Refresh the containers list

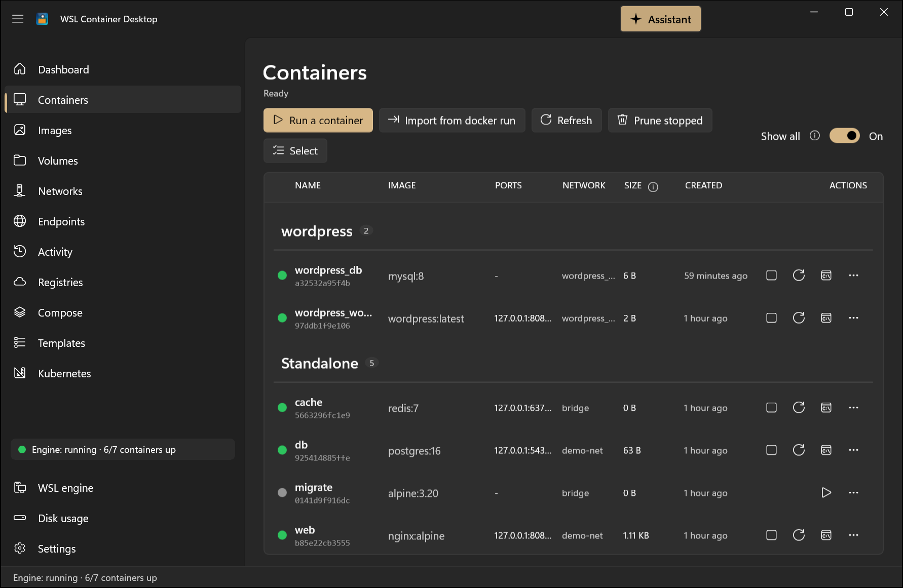click(x=567, y=121)
